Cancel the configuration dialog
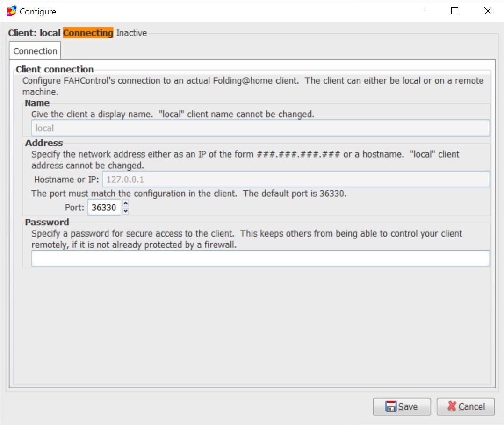Image resolution: width=504 pixels, height=425 pixels. pos(466,407)
